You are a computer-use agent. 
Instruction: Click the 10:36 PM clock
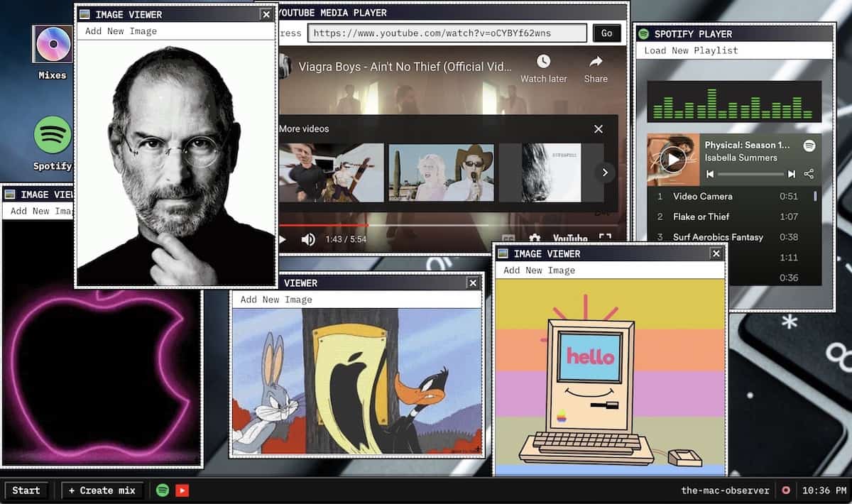[824, 490]
